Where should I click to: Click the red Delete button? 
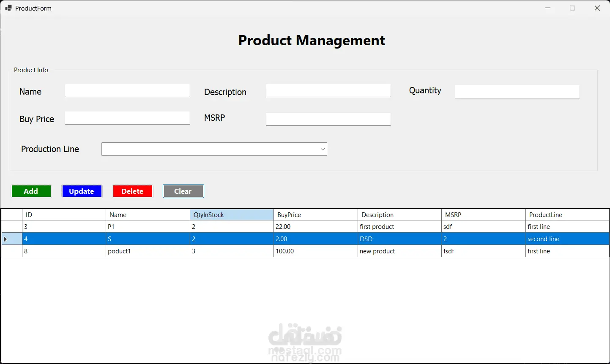pyautogui.click(x=133, y=191)
